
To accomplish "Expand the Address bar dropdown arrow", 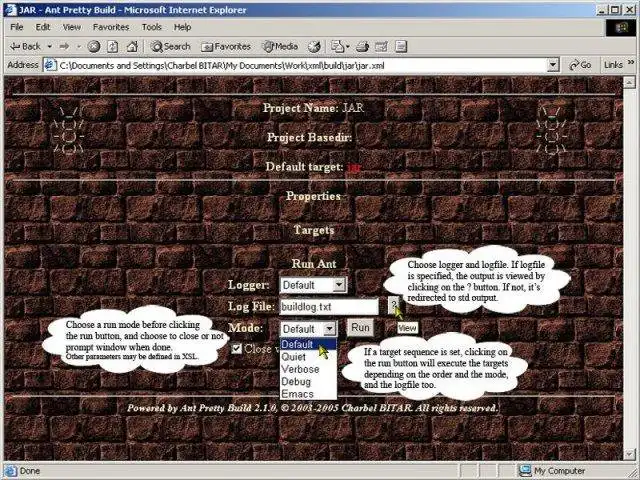I will 553,65.
